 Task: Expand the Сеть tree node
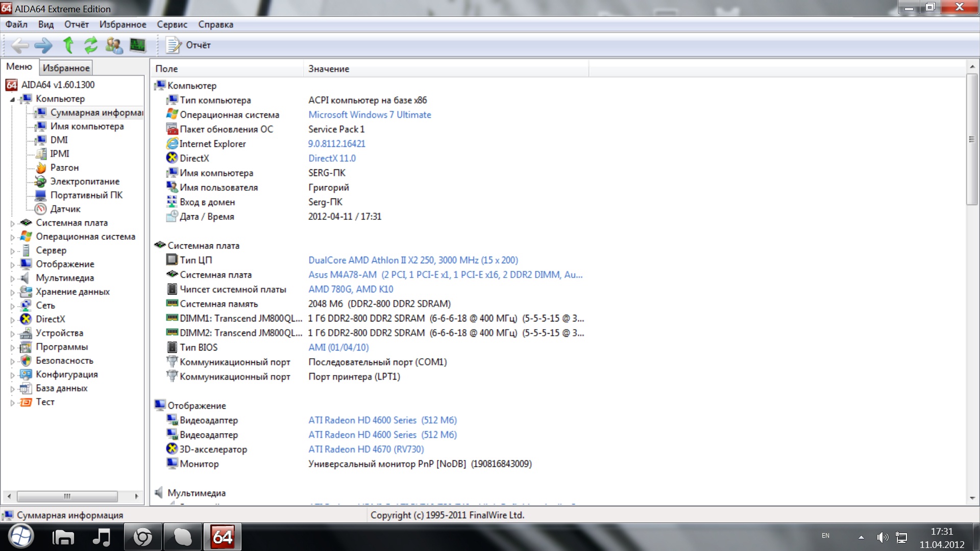13,306
